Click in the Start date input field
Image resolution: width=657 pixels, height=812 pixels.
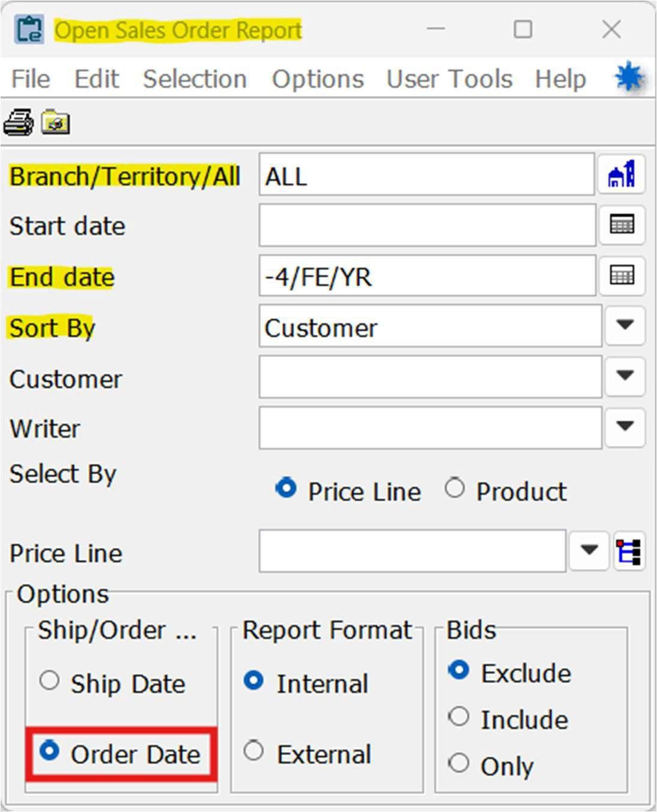[427, 225]
